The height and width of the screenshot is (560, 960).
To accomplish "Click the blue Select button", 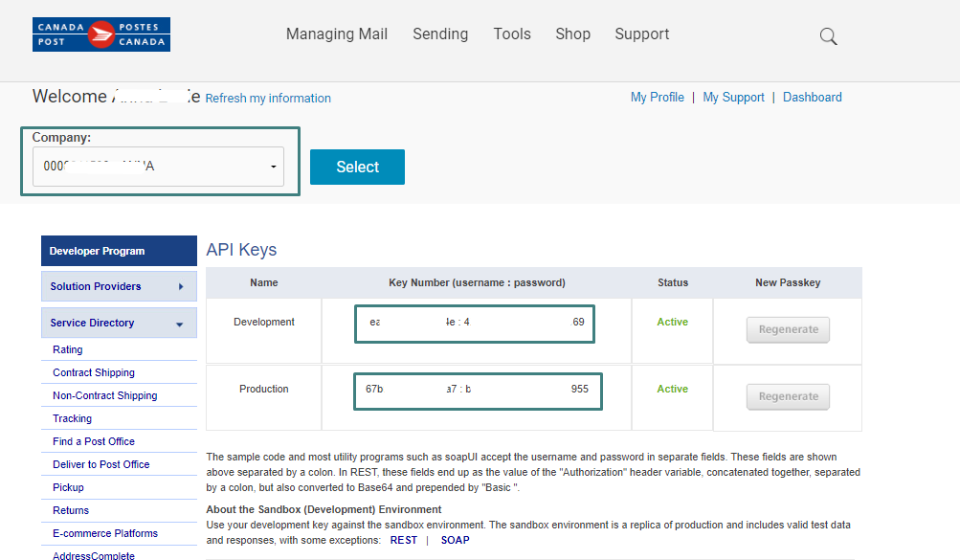I will click(357, 167).
